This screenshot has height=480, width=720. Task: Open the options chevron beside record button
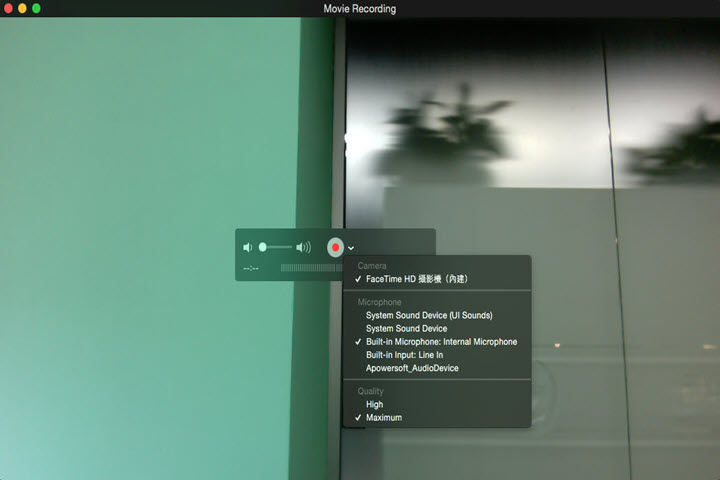(x=351, y=248)
